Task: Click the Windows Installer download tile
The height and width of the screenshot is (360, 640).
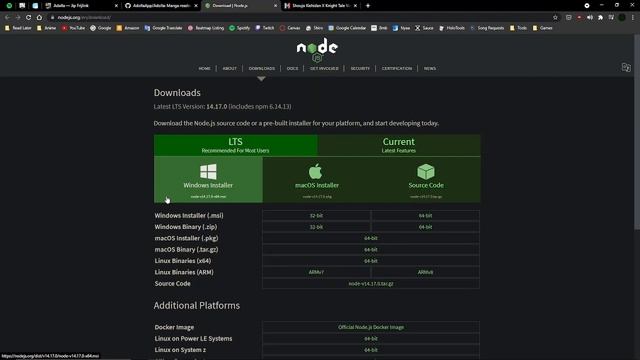Action: [x=208, y=180]
